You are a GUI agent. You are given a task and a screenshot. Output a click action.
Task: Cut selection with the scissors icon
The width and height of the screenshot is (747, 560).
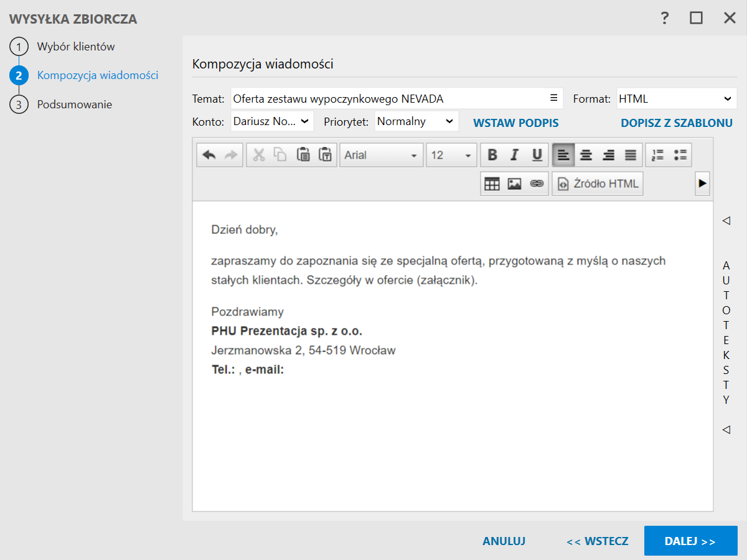pyautogui.click(x=259, y=156)
